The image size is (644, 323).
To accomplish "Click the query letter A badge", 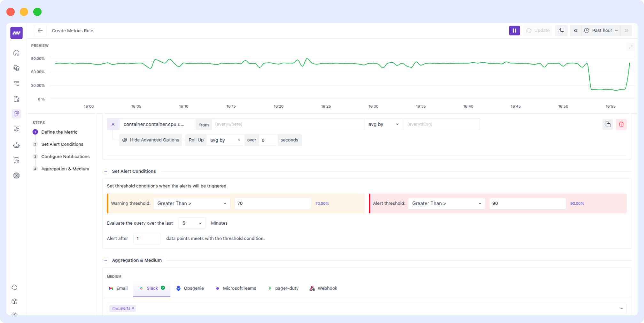I will (113, 124).
